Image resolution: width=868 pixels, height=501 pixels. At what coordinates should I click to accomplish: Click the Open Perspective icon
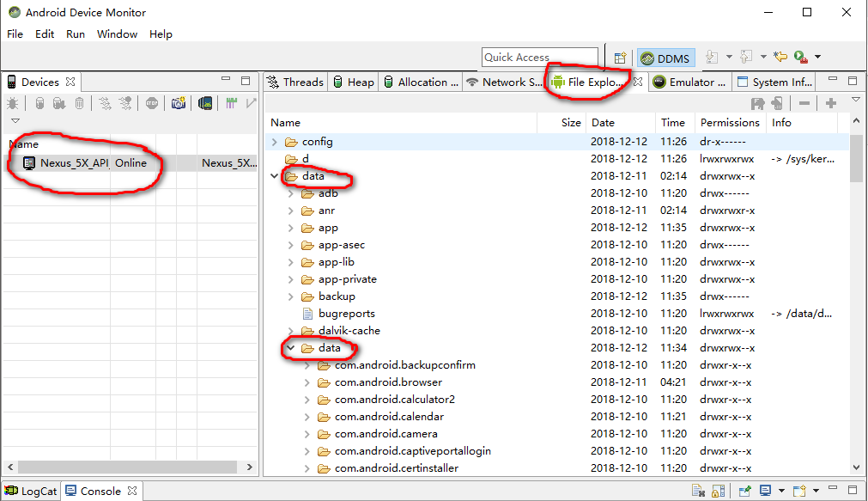[620, 58]
